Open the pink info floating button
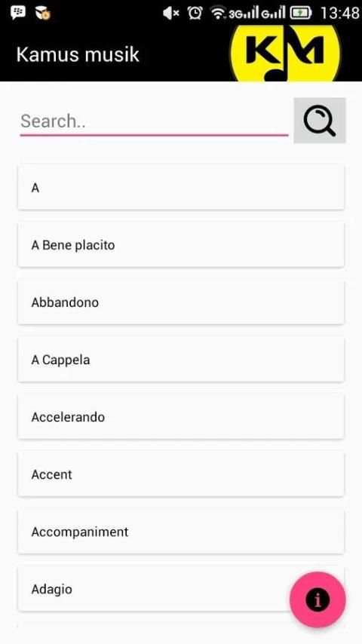Image resolution: width=362 pixels, height=644 pixels. [x=318, y=600]
